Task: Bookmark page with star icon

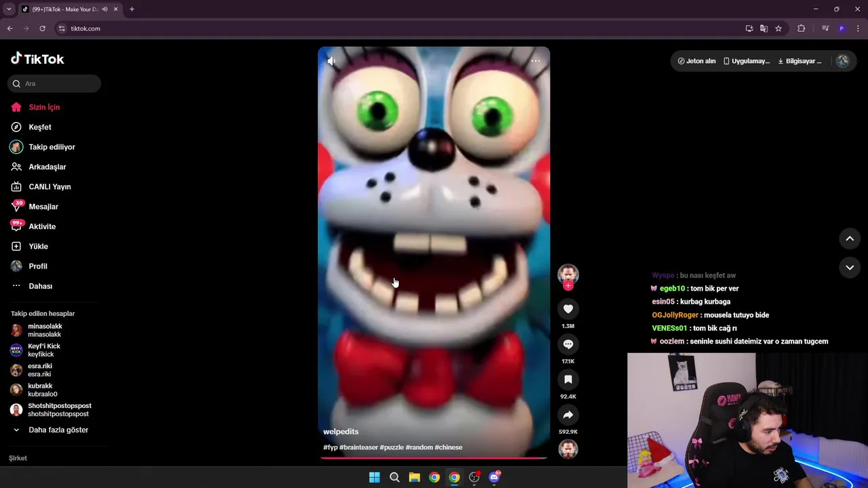Action: [778, 28]
